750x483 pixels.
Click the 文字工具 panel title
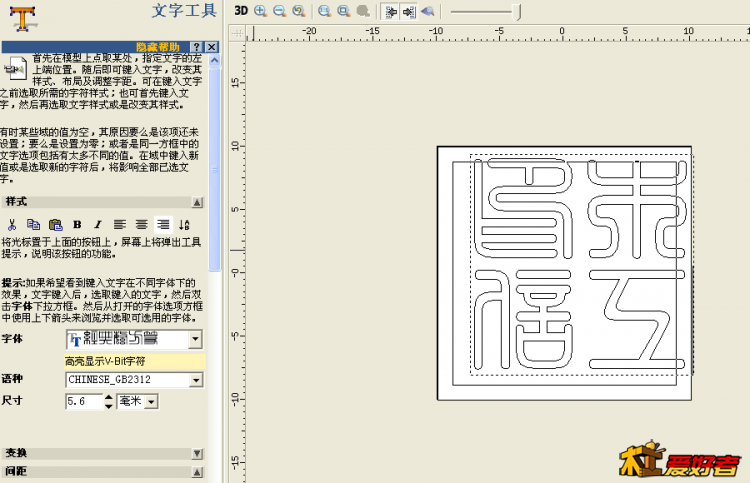click(x=184, y=11)
